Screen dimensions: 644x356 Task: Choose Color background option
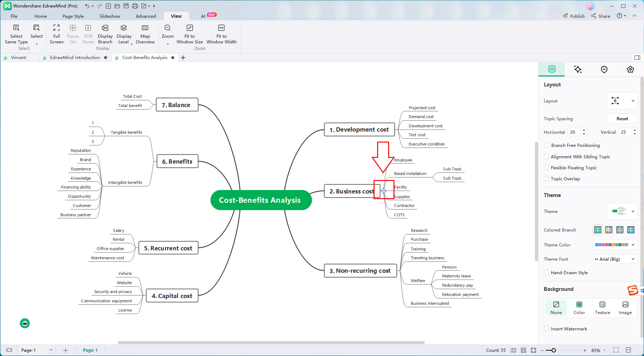[x=579, y=308]
